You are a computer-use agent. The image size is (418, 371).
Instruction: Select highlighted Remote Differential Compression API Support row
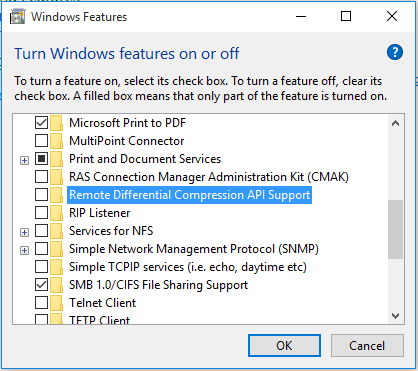point(189,195)
